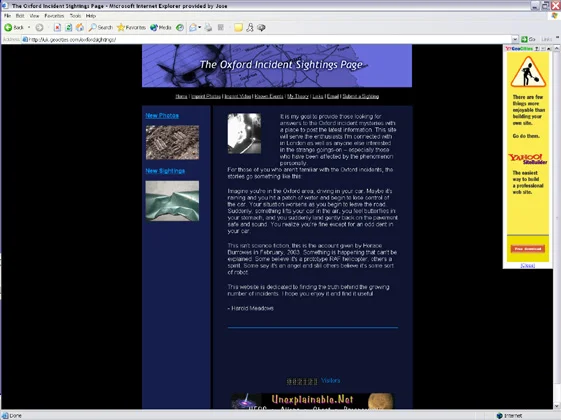This screenshot has width=561, height=420.
Task: Follow the Known Events navigation link
Action: tap(269, 96)
